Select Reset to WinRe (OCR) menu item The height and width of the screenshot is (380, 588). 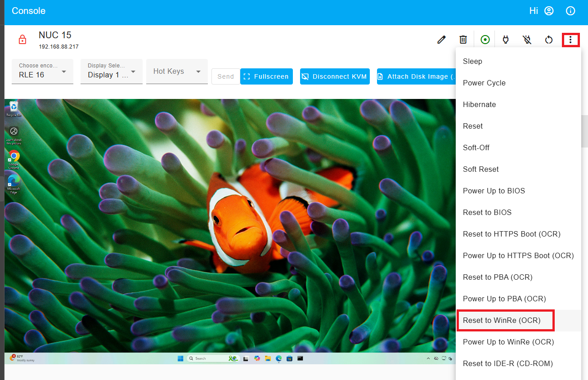coord(502,320)
